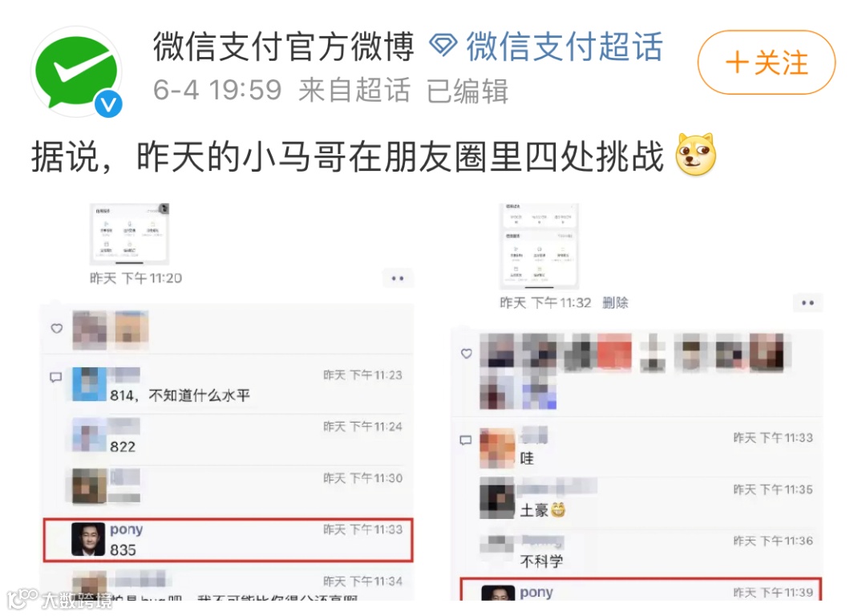Screen dimensions: 866x616
Task: Tap the diamond icon before 微信支付超话
Action: point(443,45)
